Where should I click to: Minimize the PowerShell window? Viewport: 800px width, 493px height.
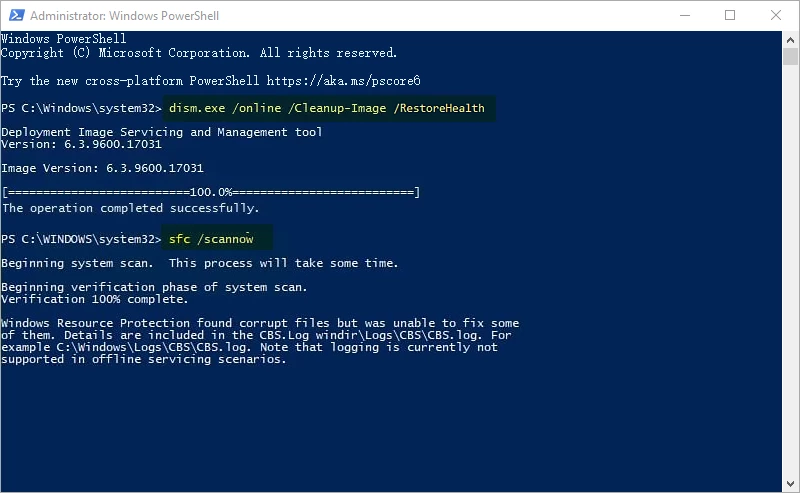point(685,15)
